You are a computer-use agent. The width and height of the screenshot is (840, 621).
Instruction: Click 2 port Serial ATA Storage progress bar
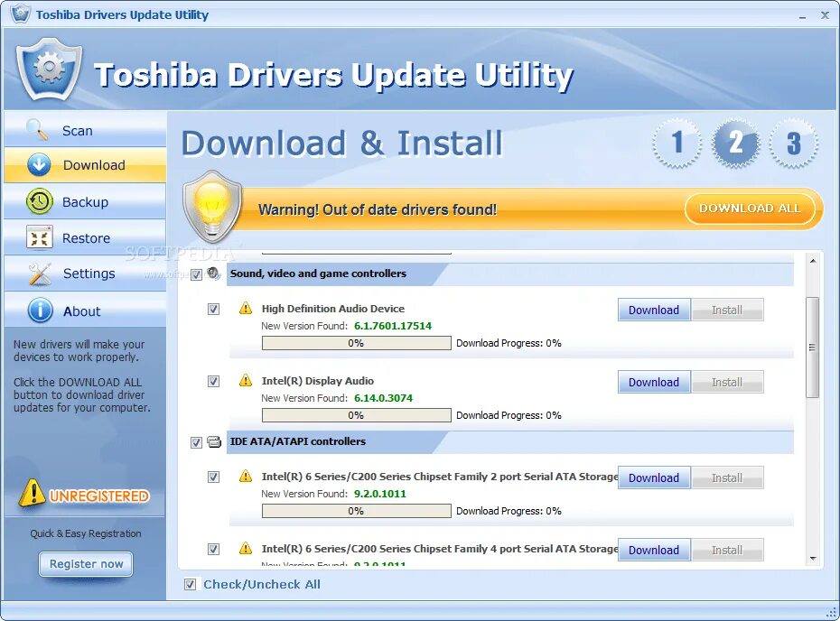click(x=356, y=511)
